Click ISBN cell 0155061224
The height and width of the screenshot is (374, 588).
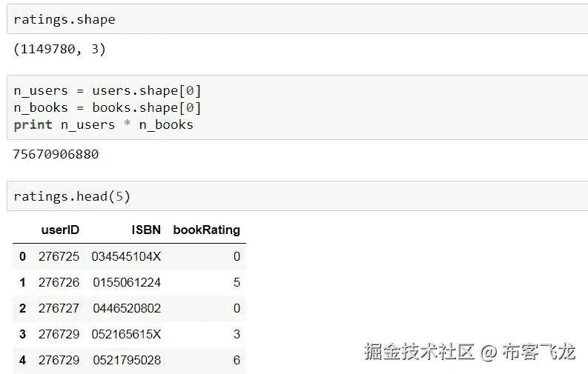click(127, 282)
